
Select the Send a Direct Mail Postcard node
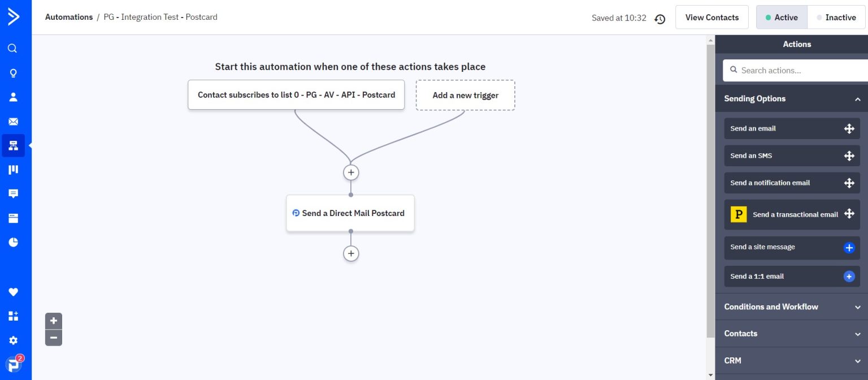click(350, 213)
